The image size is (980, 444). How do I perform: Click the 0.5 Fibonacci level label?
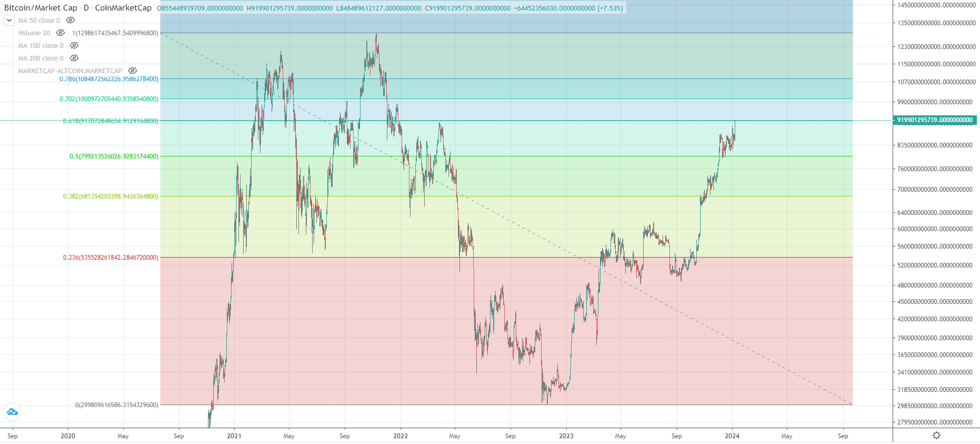click(x=114, y=156)
